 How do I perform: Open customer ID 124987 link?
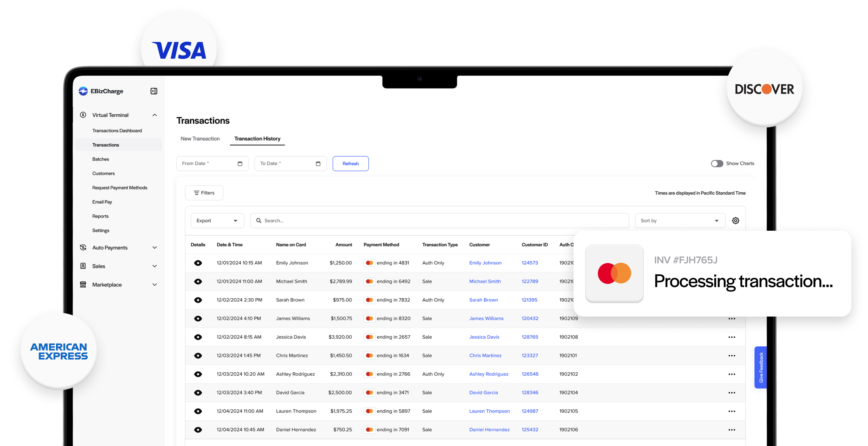tap(530, 412)
